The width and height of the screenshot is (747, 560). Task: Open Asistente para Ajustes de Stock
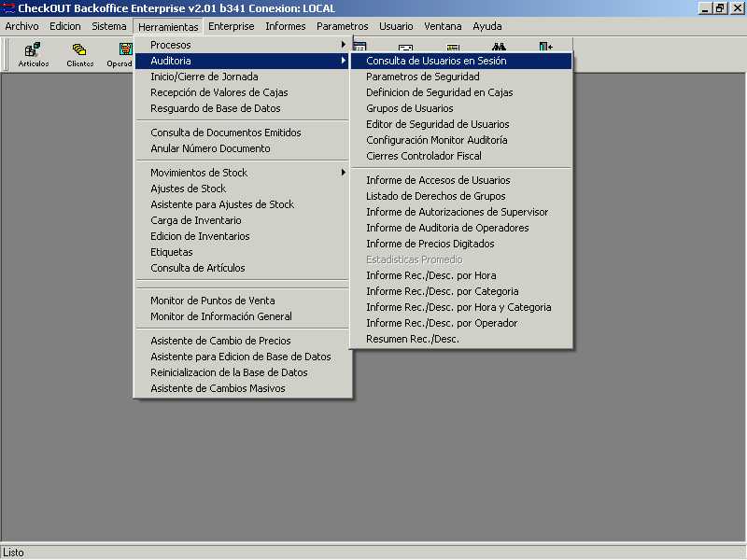tap(243, 204)
